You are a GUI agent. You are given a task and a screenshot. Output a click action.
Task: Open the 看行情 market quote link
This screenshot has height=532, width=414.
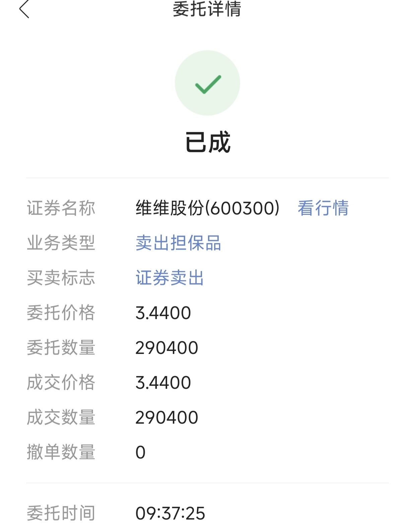(x=323, y=208)
